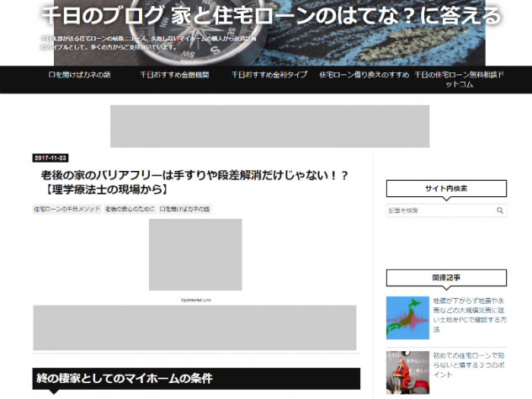Image resolution: width=532 pixels, height=399 pixels.
Task: Open the article title about 老後の家のバリアフリー
Action: [194, 182]
